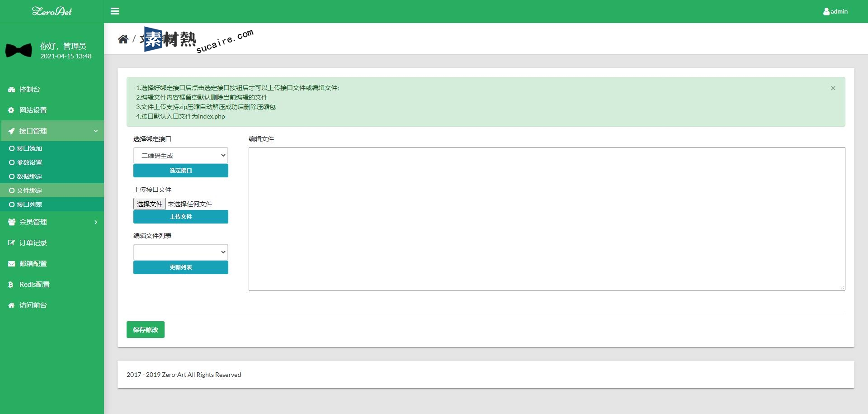Click the 你好，管理员 greeting text
868x414 pixels.
tap(63, 46)
